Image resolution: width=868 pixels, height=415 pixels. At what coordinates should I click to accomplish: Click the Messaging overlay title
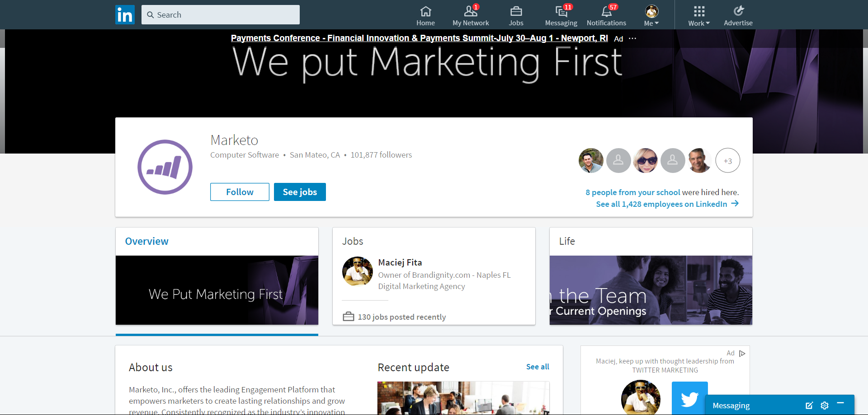(731, 406)
